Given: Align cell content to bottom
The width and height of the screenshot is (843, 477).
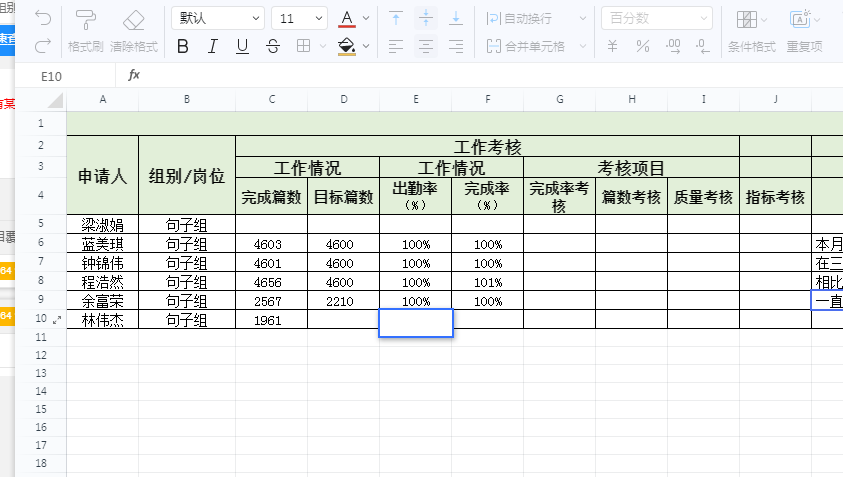Looking at the screenshot, I should click(456, 18).
